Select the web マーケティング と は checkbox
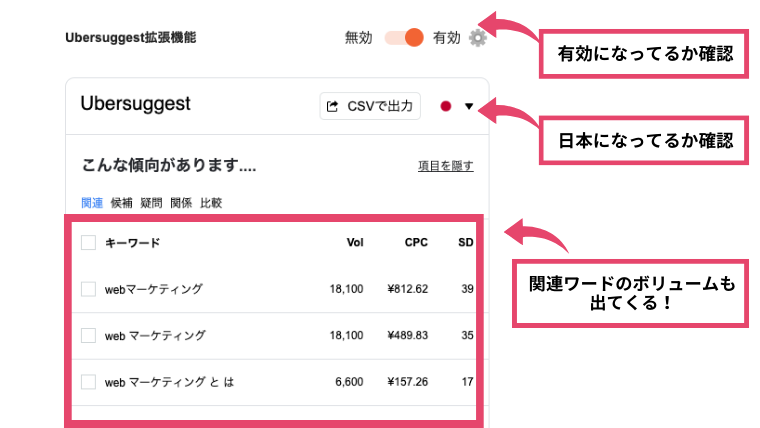Screen dimensions: 760x428 click(88, 382)
